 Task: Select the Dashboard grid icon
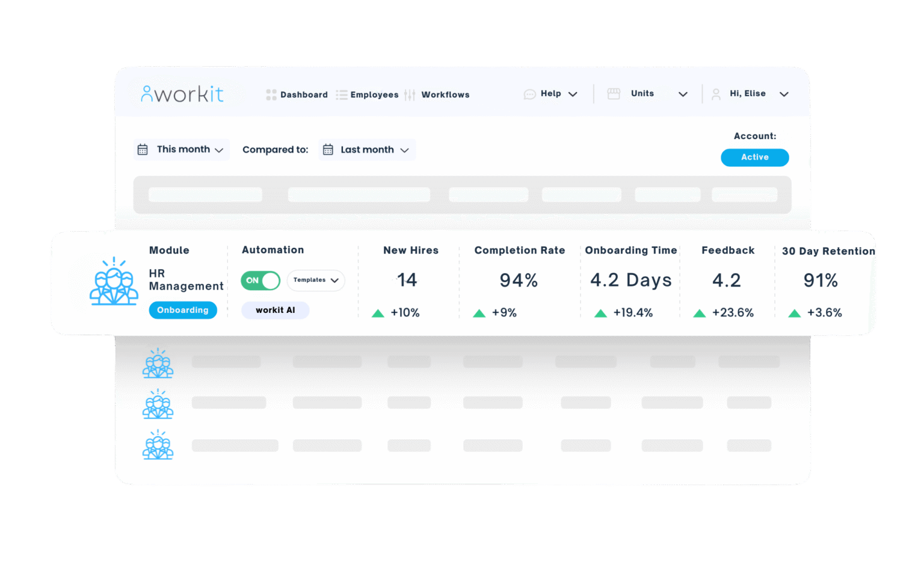(x=271, y=94)
